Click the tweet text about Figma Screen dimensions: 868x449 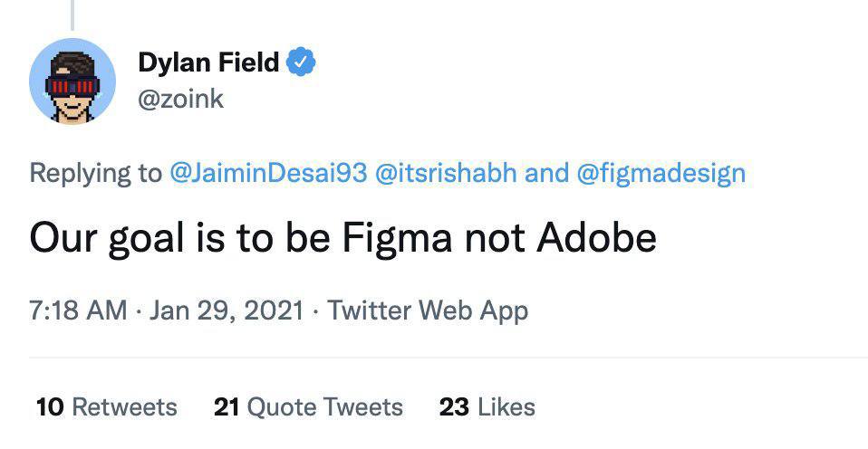(343, 238)
